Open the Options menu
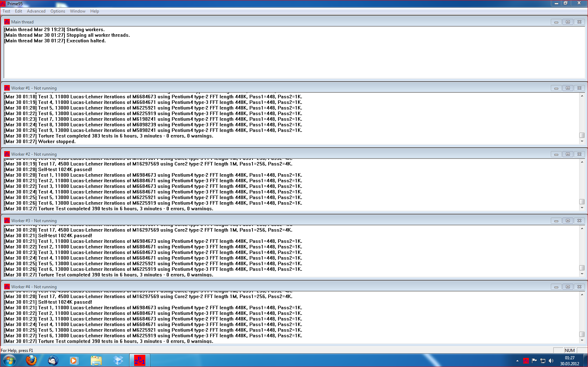The width and height of the screenshot is (588, 367). (58, 11)
